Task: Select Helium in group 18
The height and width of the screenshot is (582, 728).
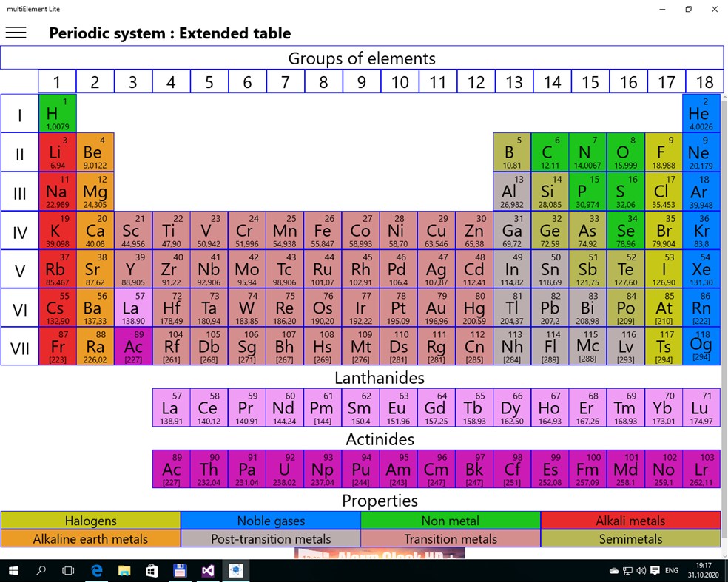Action: pos(701,114)
